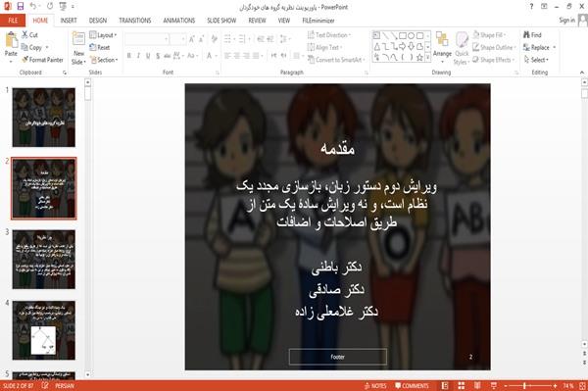The image size is (588, 391).
Task: Switch to the ANIMATIONS tab
Action: [179, 21]
